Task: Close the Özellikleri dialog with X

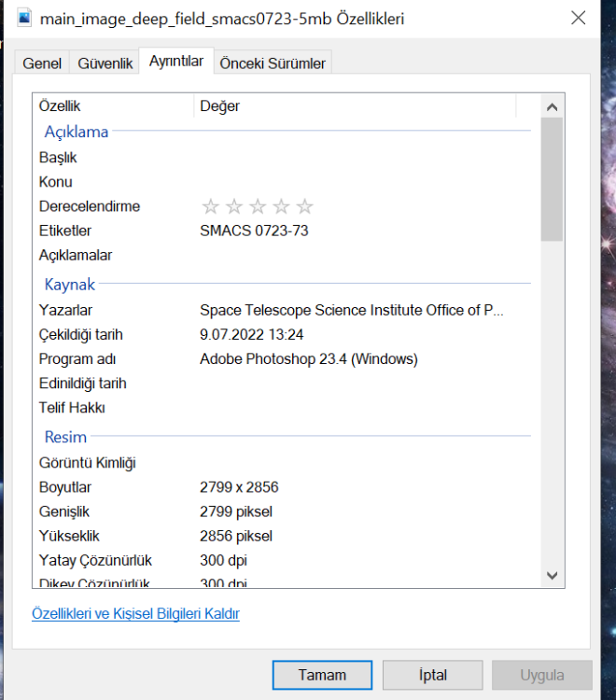Action: (x=577, y=19)
